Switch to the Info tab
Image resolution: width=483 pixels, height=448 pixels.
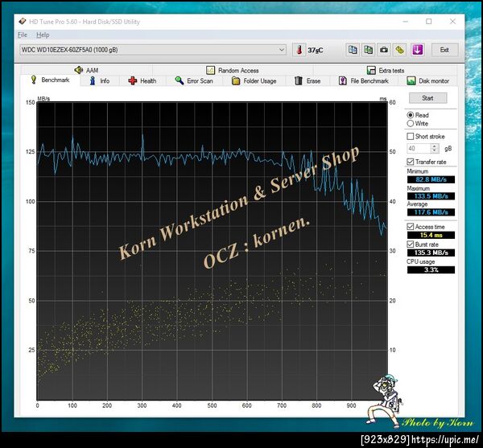tap(100, 81)
